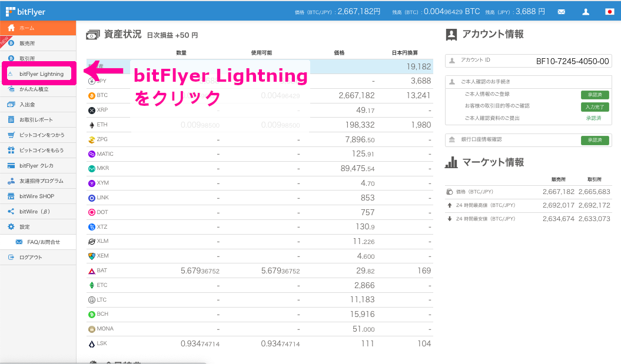
Task: Click MKR price 89,475.54
Action: point(358,169)
